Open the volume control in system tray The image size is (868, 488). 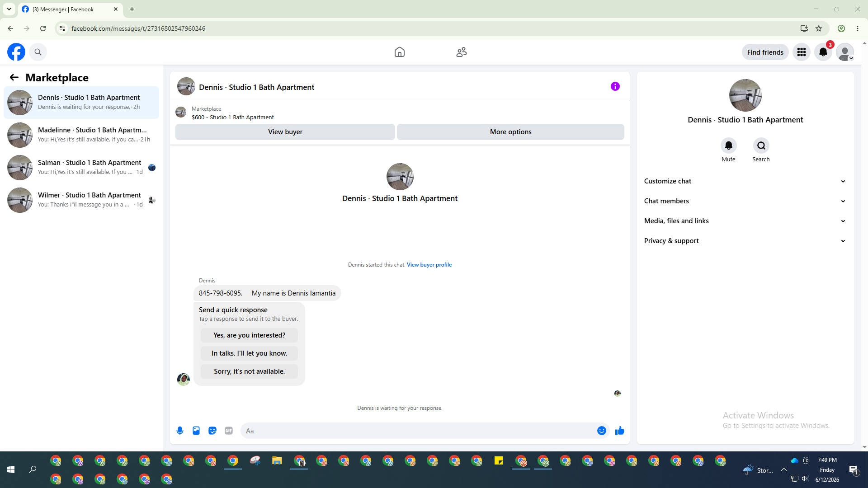(x=805, y=479)
